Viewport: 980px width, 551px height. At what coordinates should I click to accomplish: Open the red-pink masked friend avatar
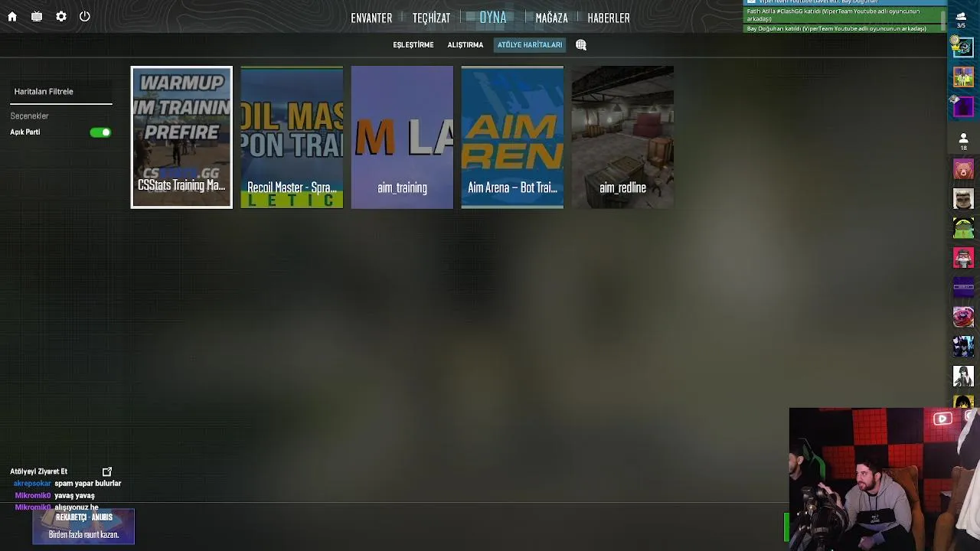tap(963, 258)
